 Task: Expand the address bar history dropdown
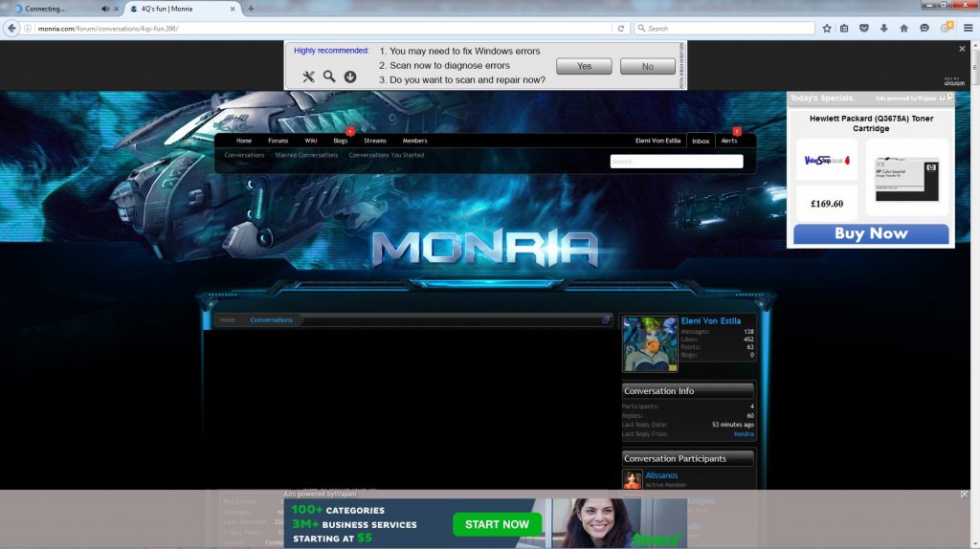coord(606,29)
